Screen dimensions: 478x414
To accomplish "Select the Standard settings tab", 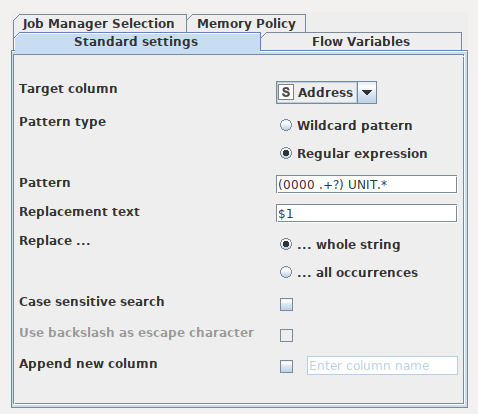I will (136, 42).
